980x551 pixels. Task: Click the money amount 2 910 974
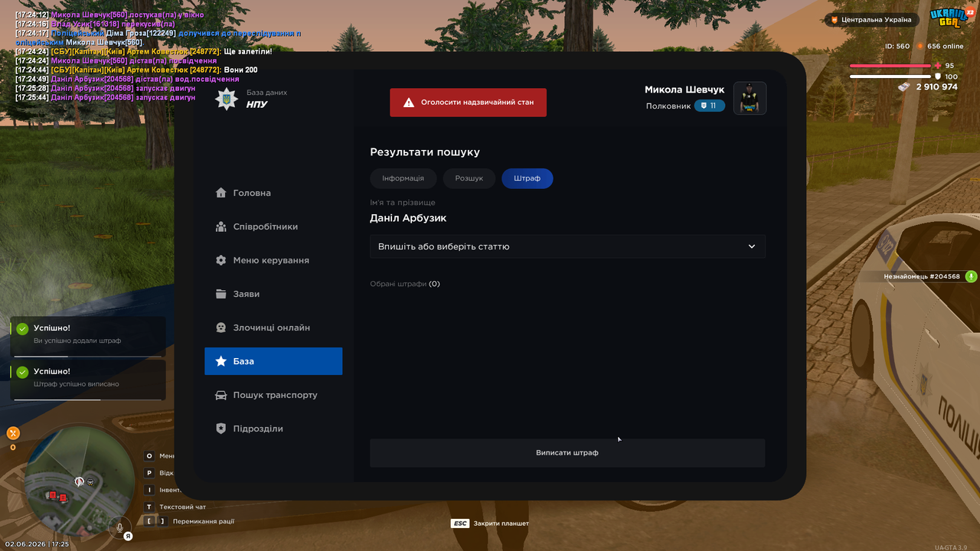(937, 87)
